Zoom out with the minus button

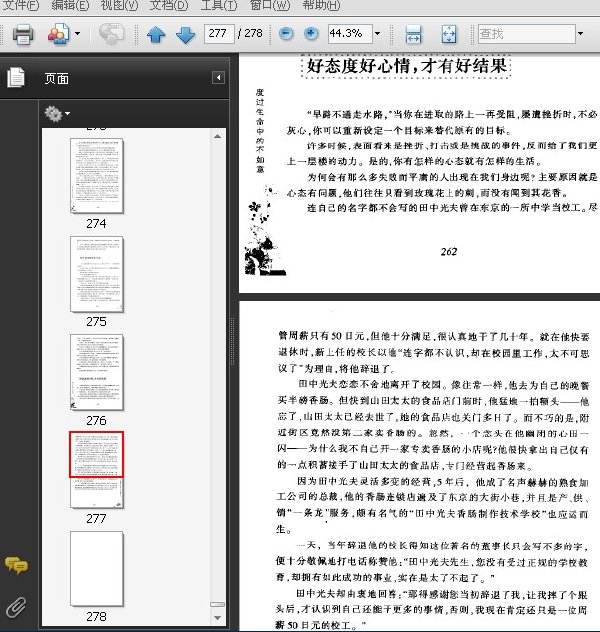pos(286,33)
